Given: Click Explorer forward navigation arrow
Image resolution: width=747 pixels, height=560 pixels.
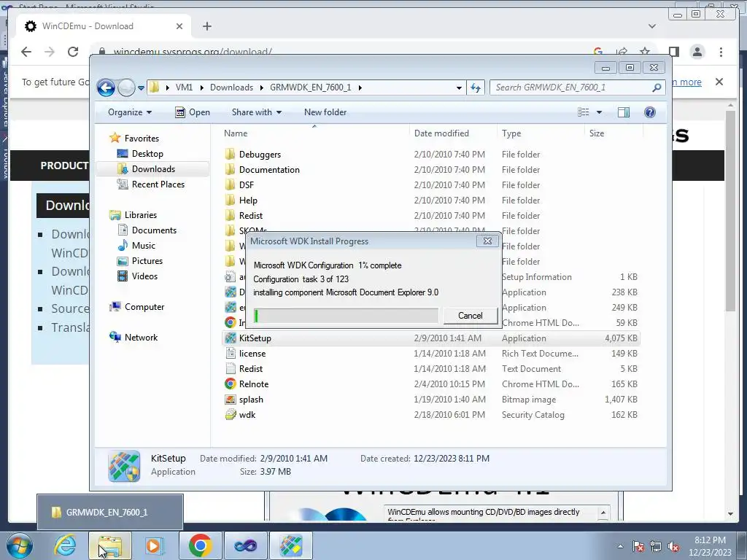Looking at the screenshot, I should tap(126, 87).
